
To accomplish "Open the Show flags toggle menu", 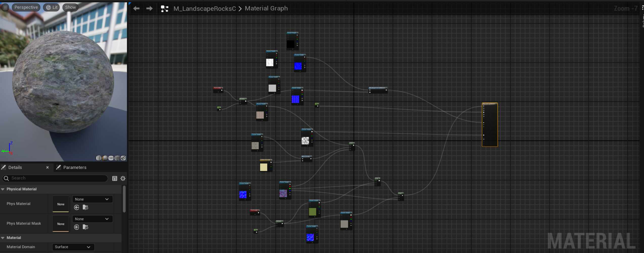I will pos(70,7).
